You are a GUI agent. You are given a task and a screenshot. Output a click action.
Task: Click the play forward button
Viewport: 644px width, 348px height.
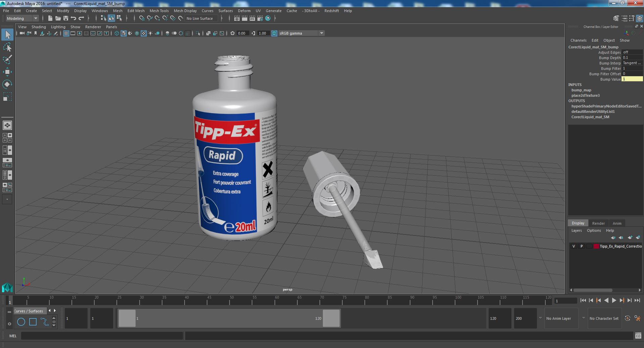(x=614, y=301)
